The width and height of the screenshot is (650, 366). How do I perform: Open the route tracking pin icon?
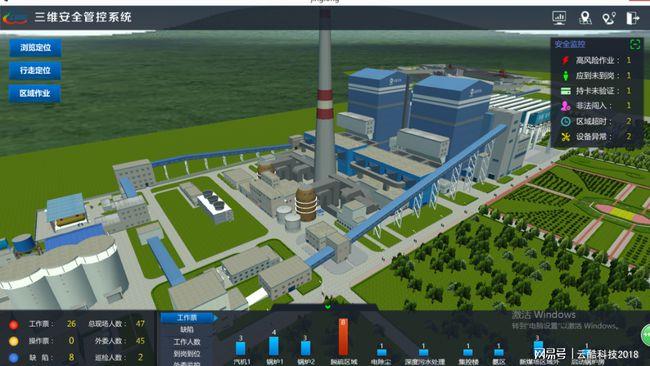pyautogui.click(x=609, y=18)
